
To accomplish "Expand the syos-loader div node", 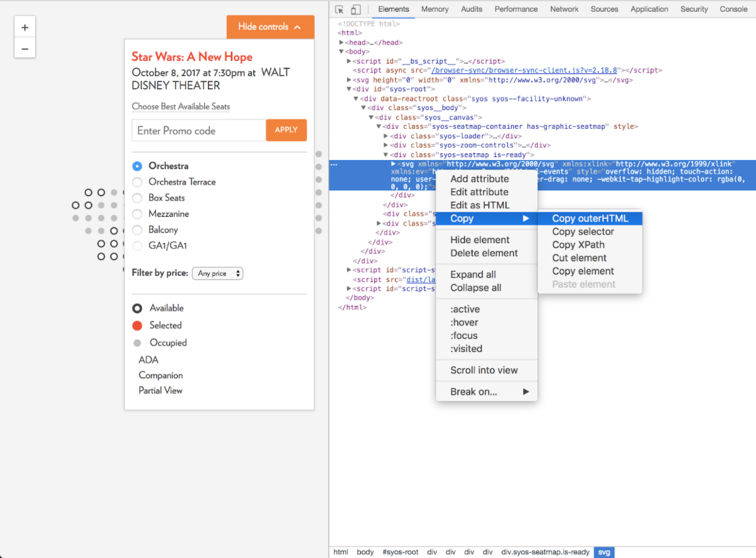I will pyautogui.click(x=386, y=136).
